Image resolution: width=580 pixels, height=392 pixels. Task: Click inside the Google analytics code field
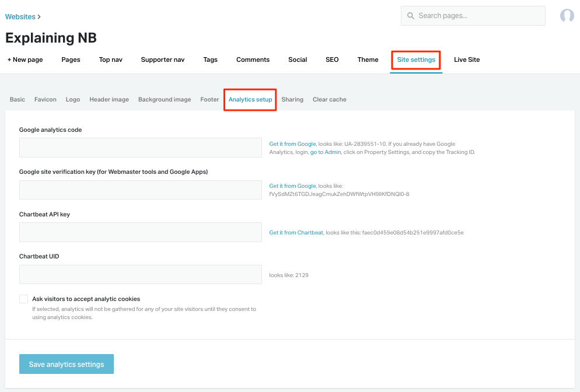[x=140, y=147]
